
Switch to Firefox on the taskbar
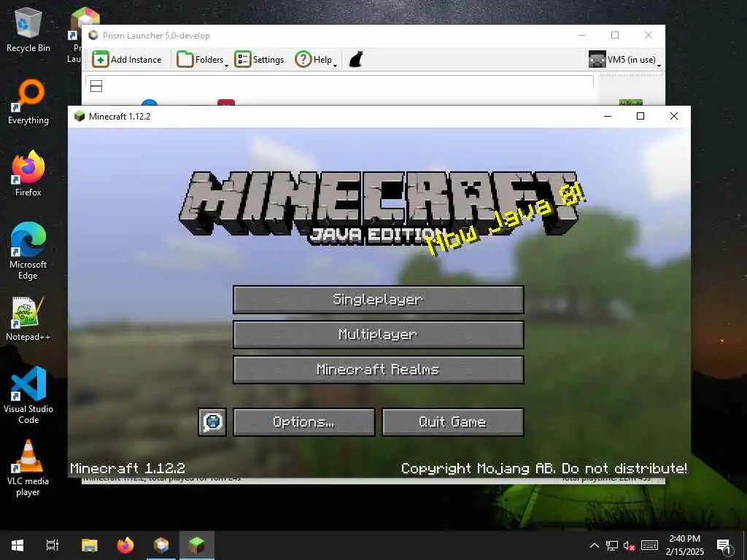click(125, 545)
